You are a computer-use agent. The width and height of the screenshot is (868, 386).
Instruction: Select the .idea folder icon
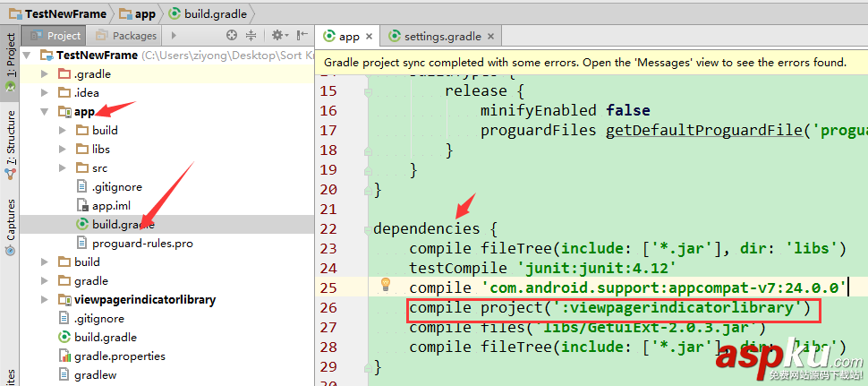[x=64, y=92]
